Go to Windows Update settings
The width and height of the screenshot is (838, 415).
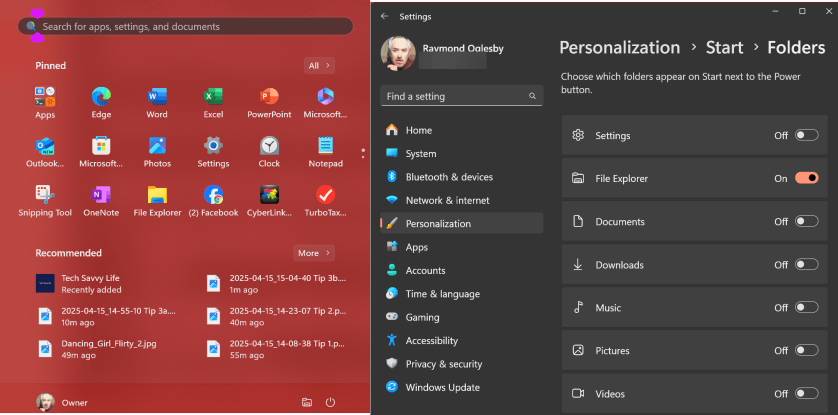(x=442, y=387)
